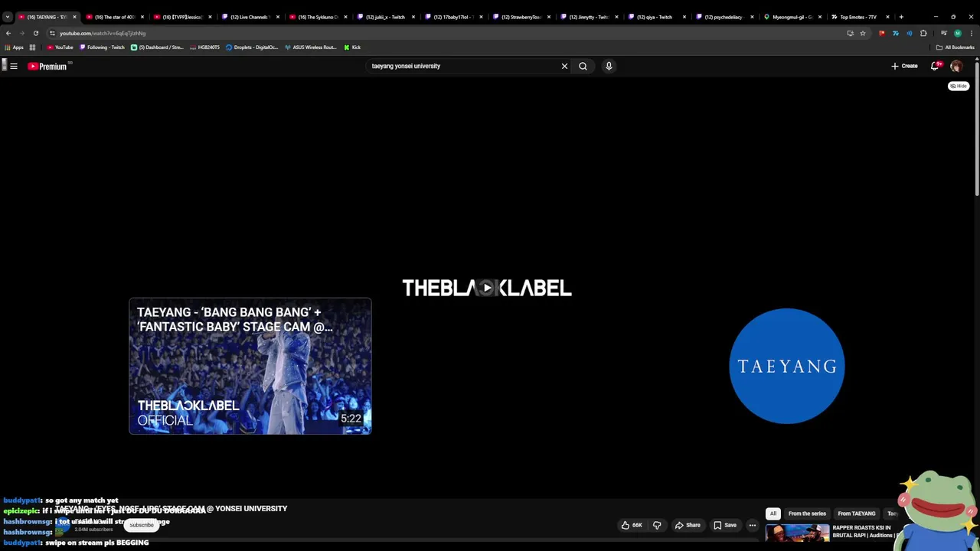Click the address bar URL

(103, 33)
